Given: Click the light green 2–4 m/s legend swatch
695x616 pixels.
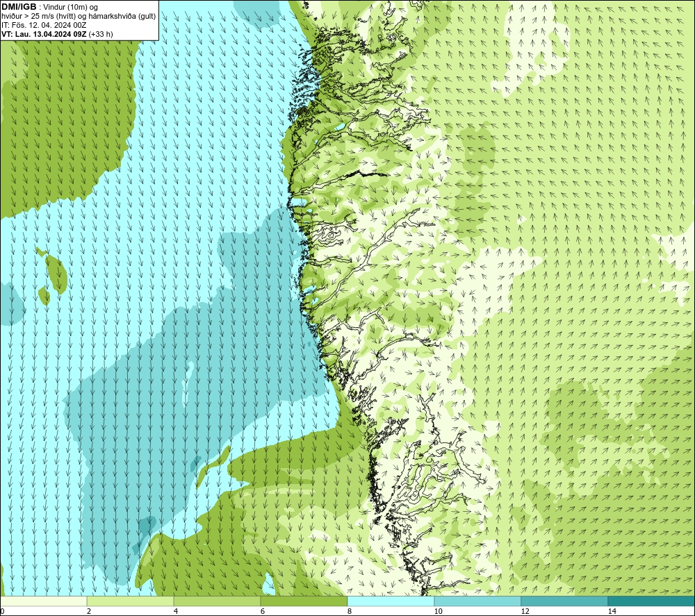Looking at the screenshot, I should point(131,601).
